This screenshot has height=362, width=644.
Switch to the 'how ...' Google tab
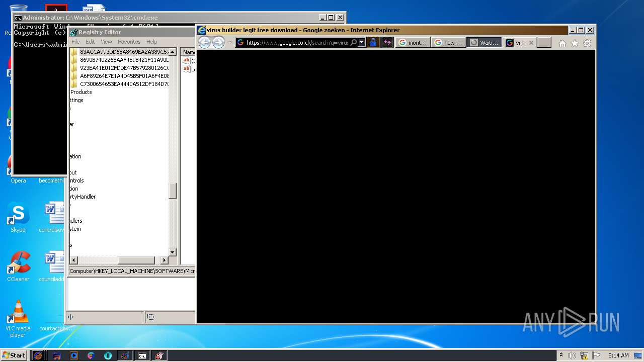(x=448, y=43)
